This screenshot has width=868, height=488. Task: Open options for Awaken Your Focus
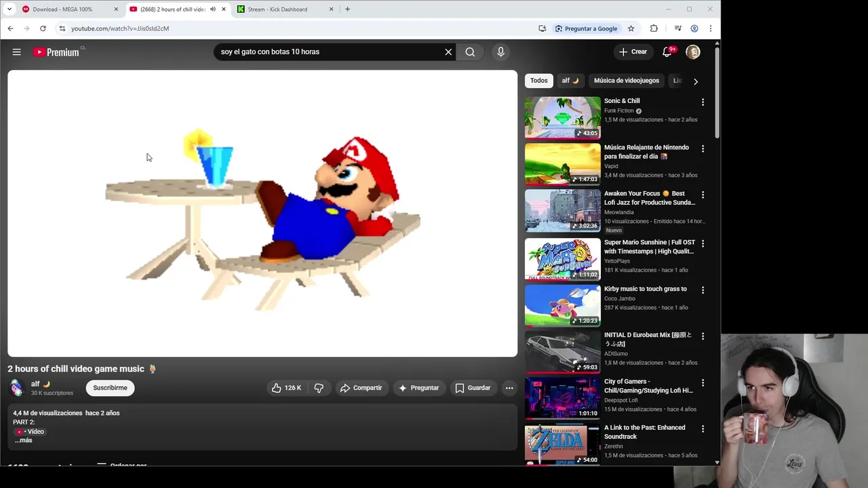point(703,195)
